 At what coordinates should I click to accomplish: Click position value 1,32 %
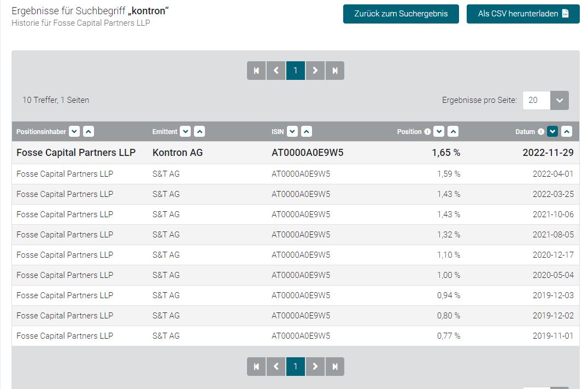[x=449, y=235]
